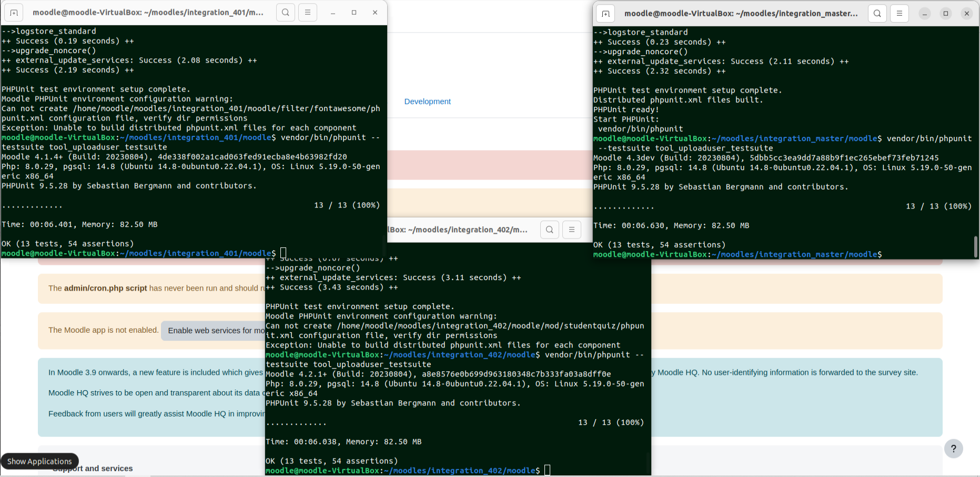The image size is (980, 477).
Task: Minimize the integration_master terminal window
Action: click(x=925, y=14)
